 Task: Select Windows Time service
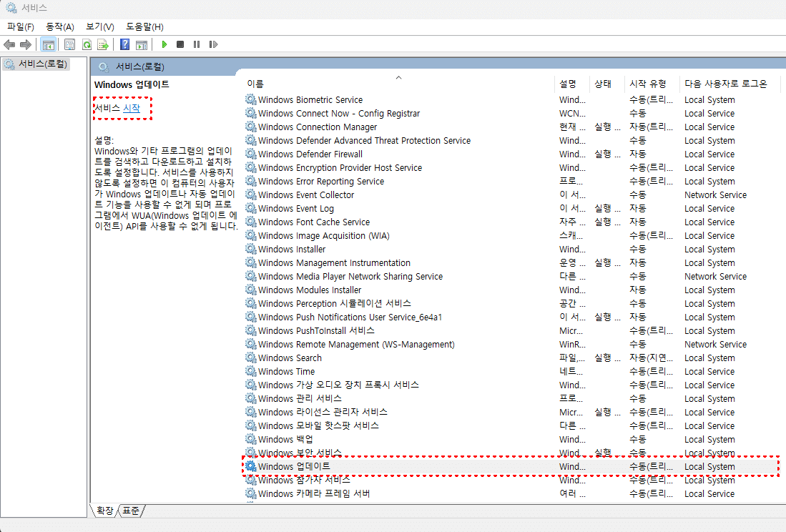511,371
